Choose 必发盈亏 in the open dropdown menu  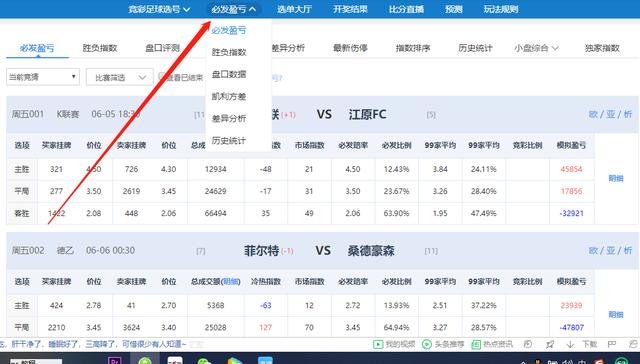229,30
